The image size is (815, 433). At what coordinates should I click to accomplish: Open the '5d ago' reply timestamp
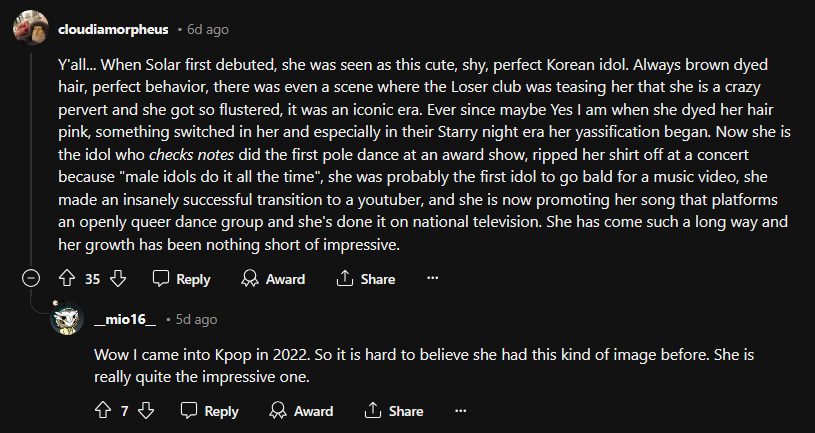(x=196, y=319)
